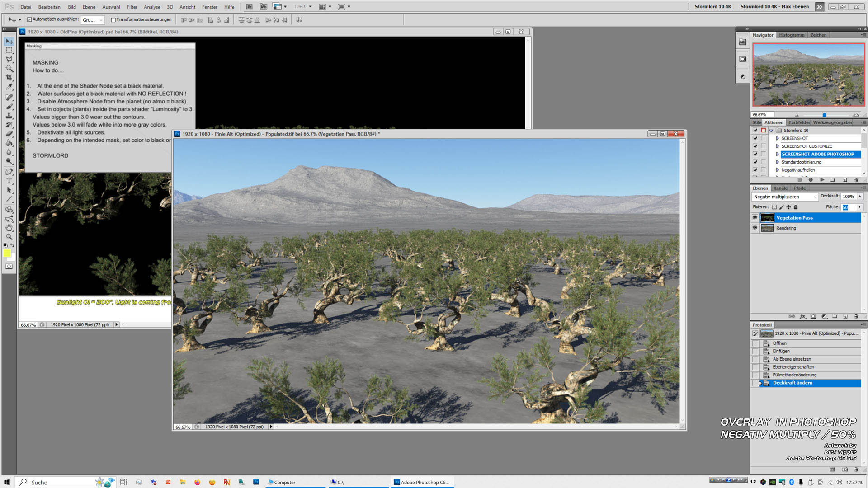Screen dimensions: 868x488
Task: Show more workspaces chevron button
Action: (819, 7)
